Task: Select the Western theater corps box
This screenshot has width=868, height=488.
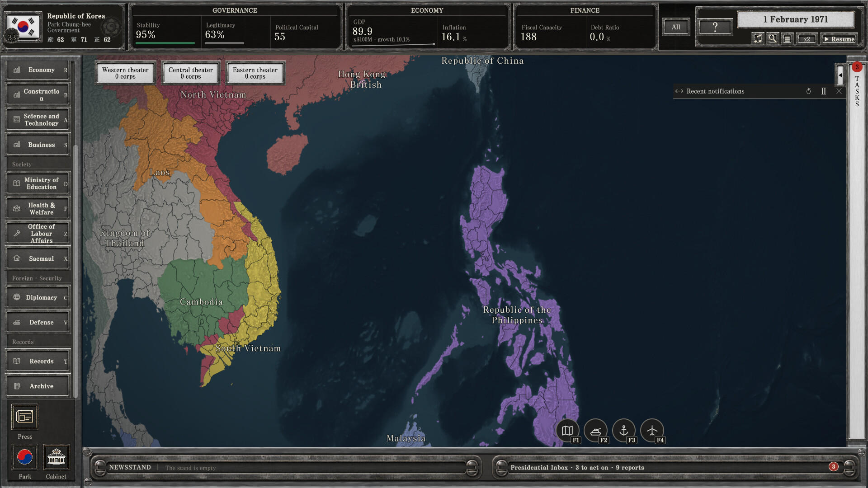Action: pyautogui.click(x=125, y=73)
